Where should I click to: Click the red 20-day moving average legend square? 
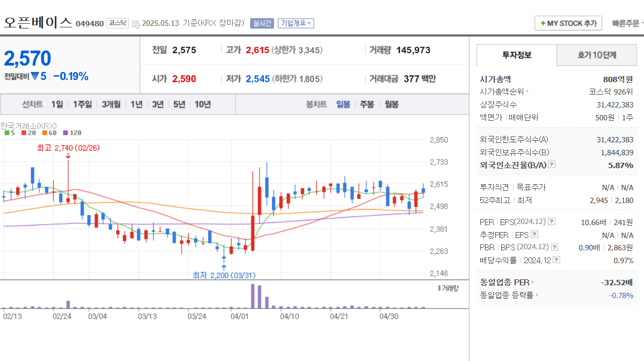pyautogui.click(x=24, y=133)
